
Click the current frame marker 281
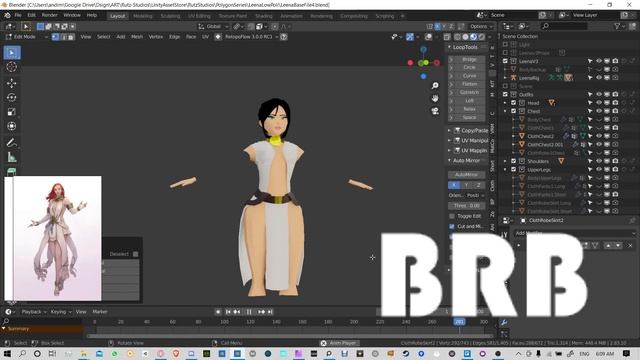[x=459, y=322]
